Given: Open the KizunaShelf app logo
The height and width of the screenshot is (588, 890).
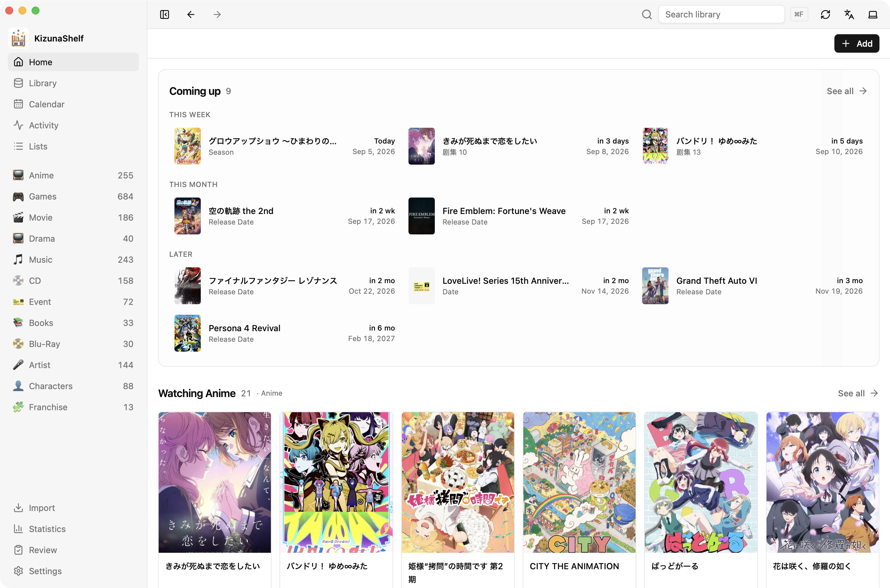Looking at the screenshot, I should pos(18,38).
